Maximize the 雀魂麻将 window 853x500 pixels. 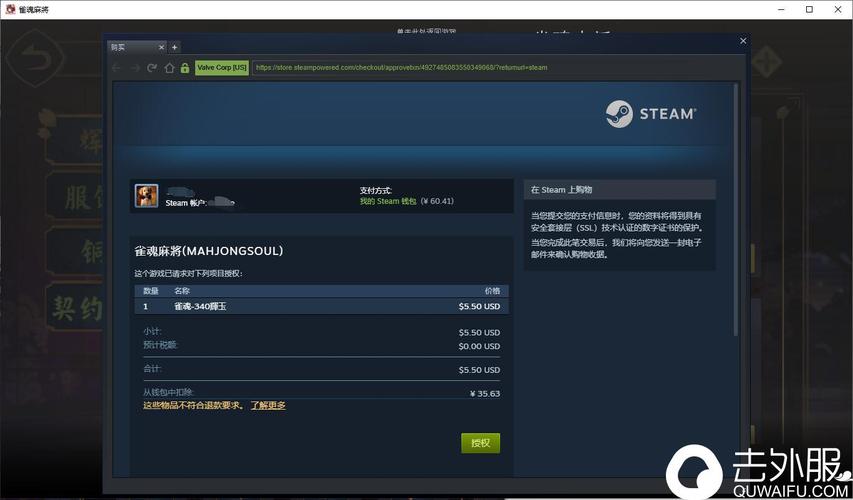tap(809, 9)
